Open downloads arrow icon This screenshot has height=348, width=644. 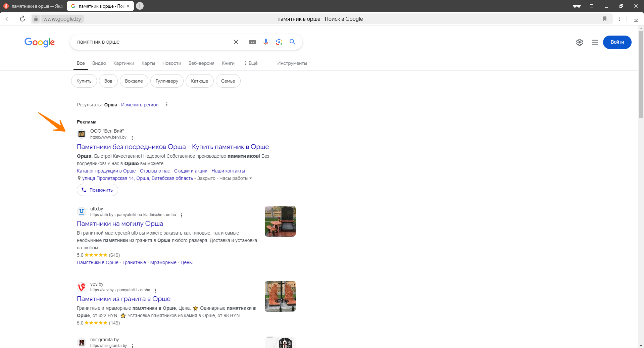[x=636, y=19]
